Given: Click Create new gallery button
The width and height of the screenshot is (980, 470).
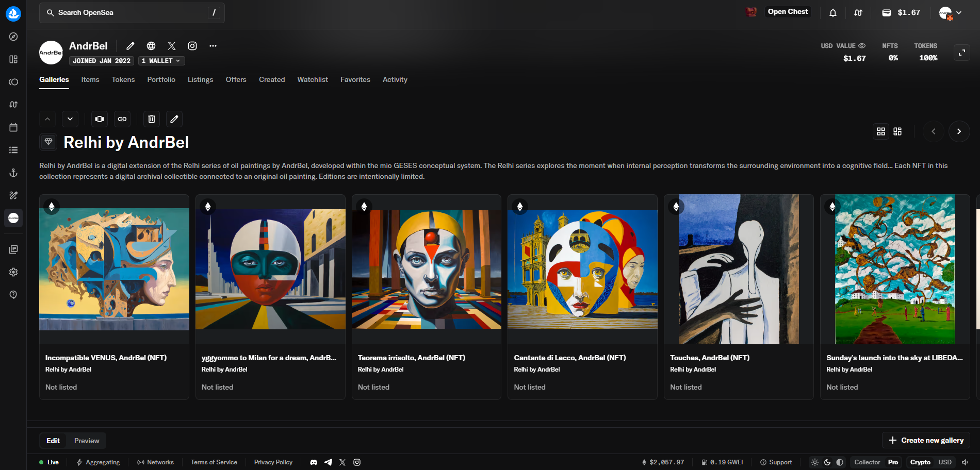Looking at the screenshot, I should (926, 440).
